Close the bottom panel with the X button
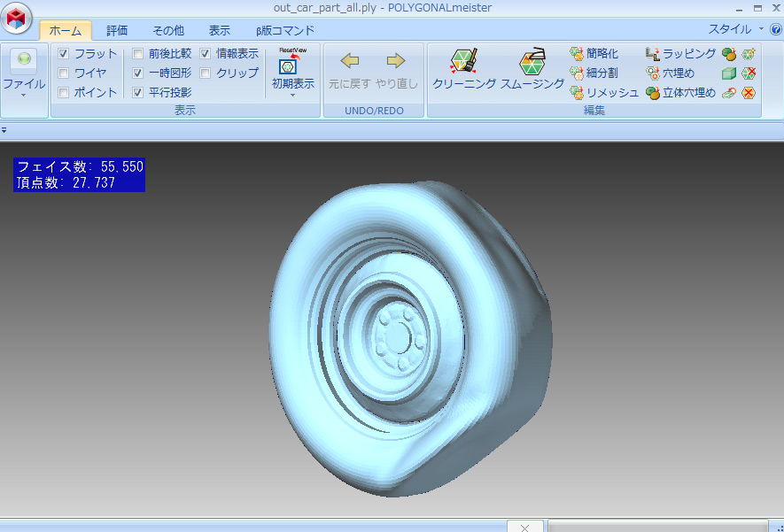 [524, 528]
